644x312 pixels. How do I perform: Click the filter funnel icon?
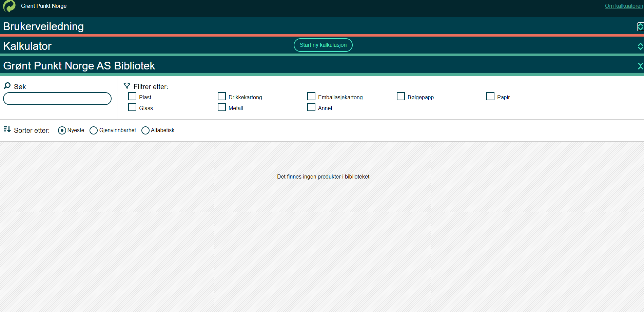pos(127,86)
